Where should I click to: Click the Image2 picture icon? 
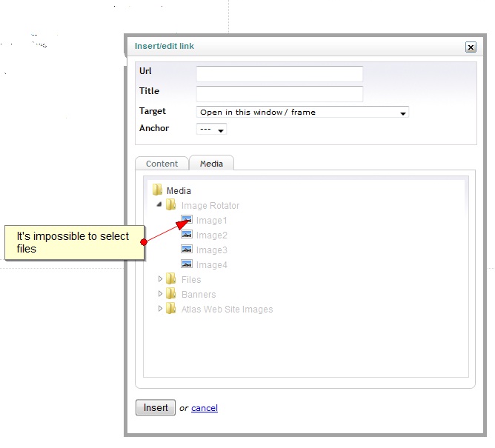click(187, 235)
